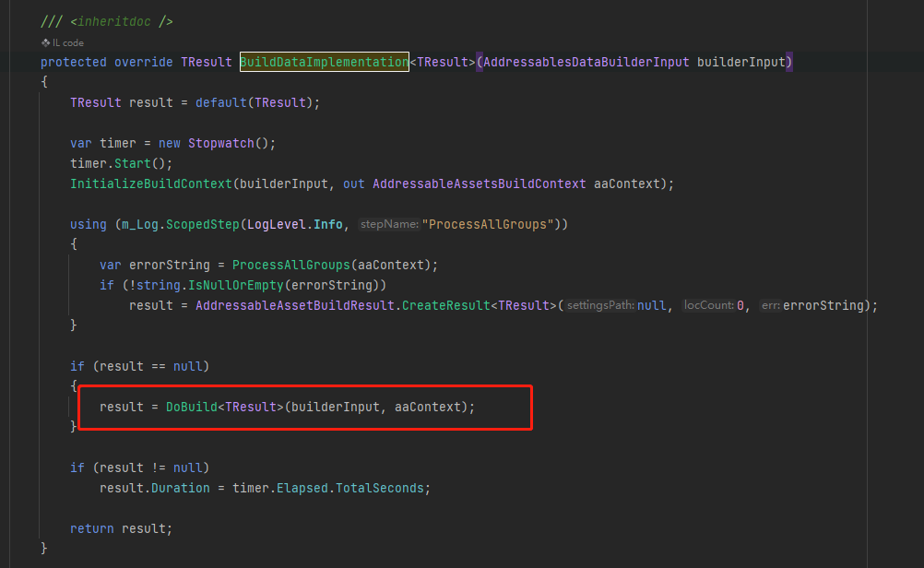Click the TotalSeconds property
The image size is (924, 568).
(x=380, y=489)
